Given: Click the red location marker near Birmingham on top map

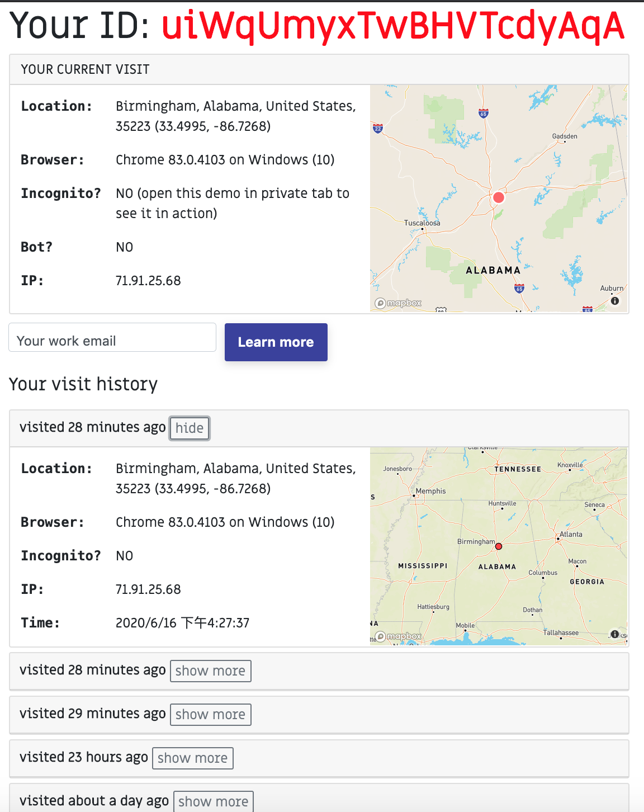Looking at the screenshot, I should (499, 197).
